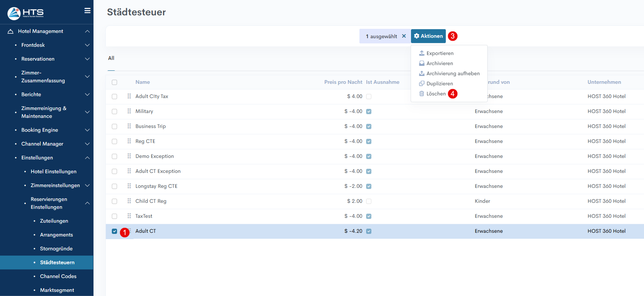Click the hamburger menu icon in sidebar
The width and height of the screenshot is (644, 296).
point(87,10)
